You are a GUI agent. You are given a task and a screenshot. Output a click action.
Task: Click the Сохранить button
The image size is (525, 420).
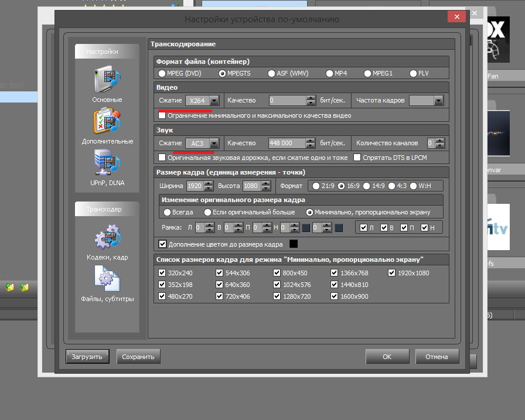[x=138, y=356]
